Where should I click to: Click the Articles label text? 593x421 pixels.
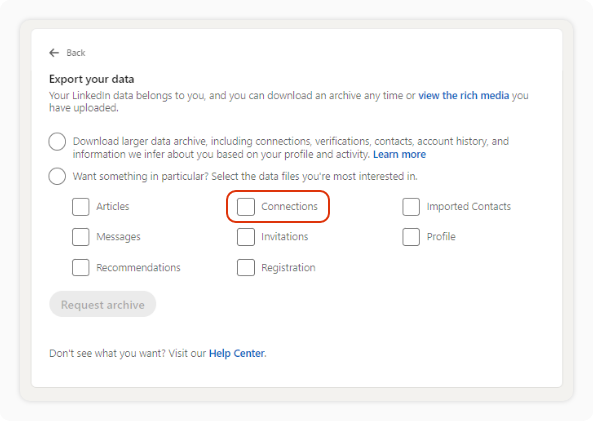tap(113, 207)
